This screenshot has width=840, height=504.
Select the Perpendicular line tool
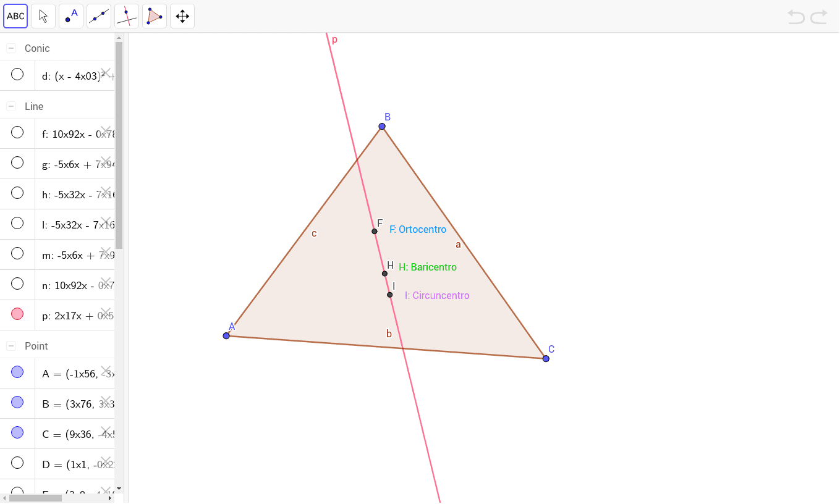pos(127,16)
